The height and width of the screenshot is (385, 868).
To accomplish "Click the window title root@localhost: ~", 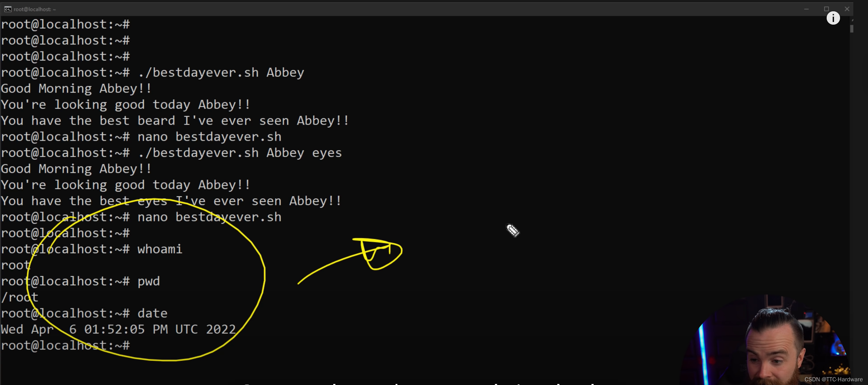I will click(x=35, y=9).
